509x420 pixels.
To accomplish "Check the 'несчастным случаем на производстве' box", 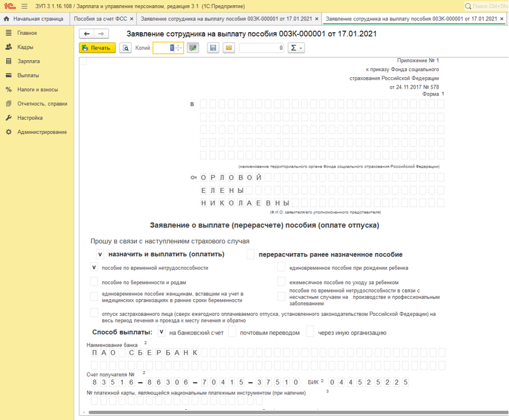I will tap(281, 296).
